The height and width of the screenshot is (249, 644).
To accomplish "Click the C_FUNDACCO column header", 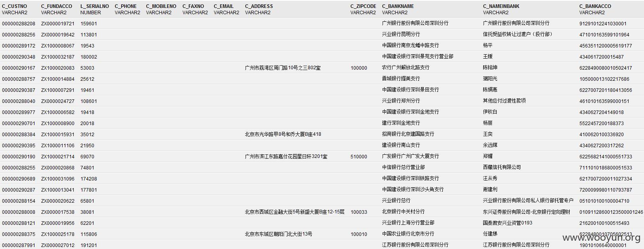I will pyautogui.click(x=57, y=6).
